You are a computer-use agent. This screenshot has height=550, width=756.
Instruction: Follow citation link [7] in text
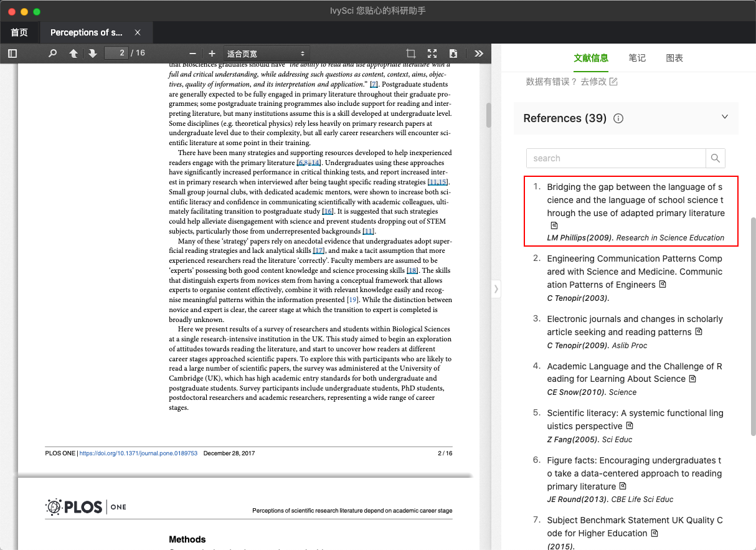(374, 84)
